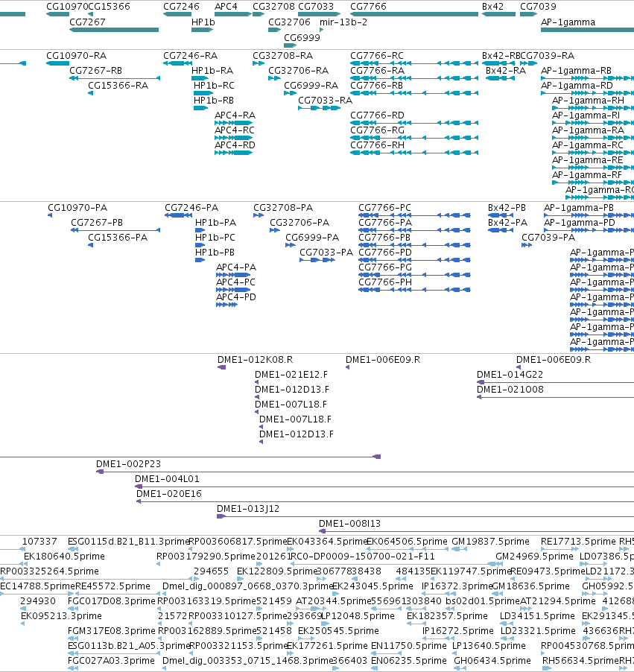Select the HP1b-PC protein label

(215, 238)
